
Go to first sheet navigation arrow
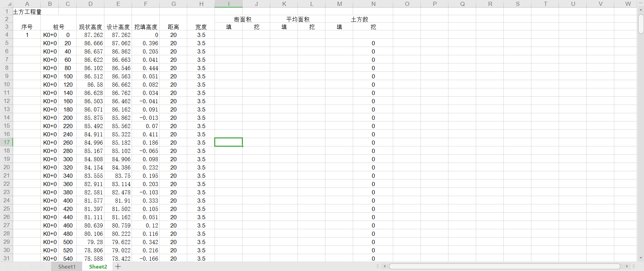9,267
